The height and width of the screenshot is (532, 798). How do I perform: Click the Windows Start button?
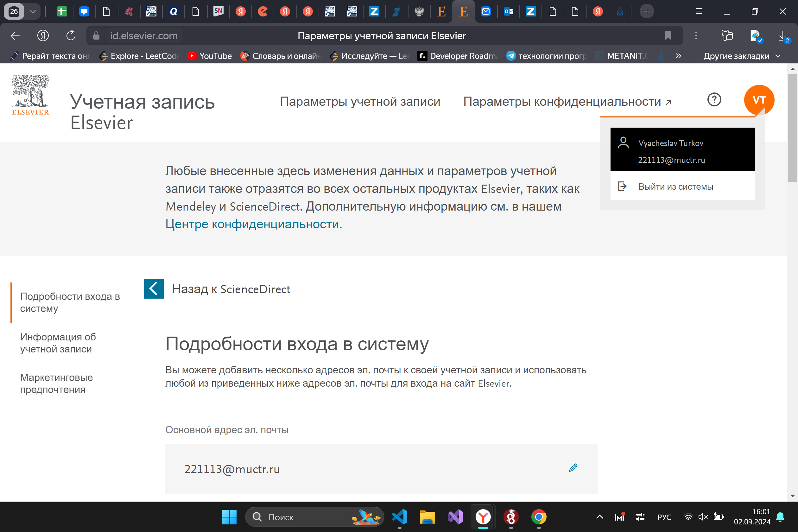coord(229,517)
